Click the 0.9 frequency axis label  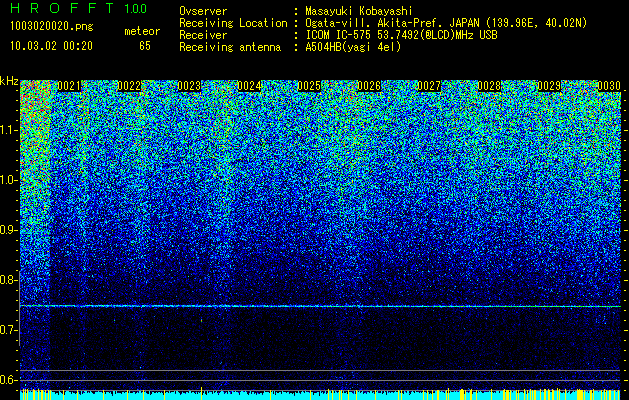tap(9, 230)
